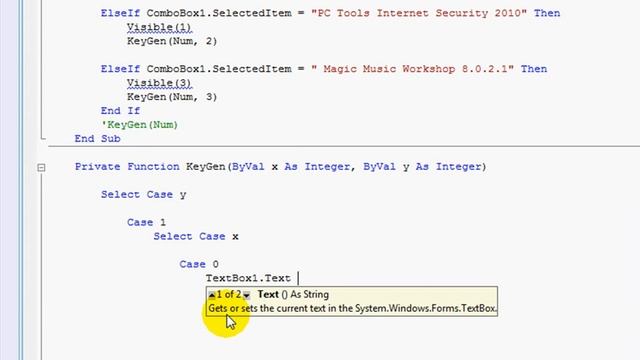
Task: Click the Case 1 line
Action: point(146,222)
